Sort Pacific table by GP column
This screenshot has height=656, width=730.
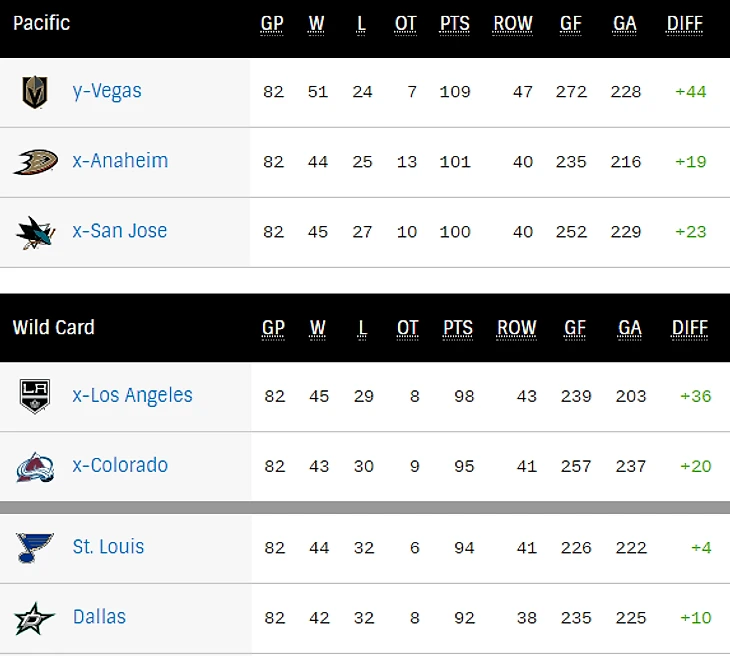point(272,24)
